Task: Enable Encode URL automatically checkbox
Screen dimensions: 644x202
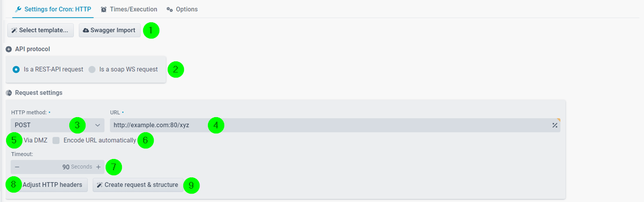Action: coord(56,141)
